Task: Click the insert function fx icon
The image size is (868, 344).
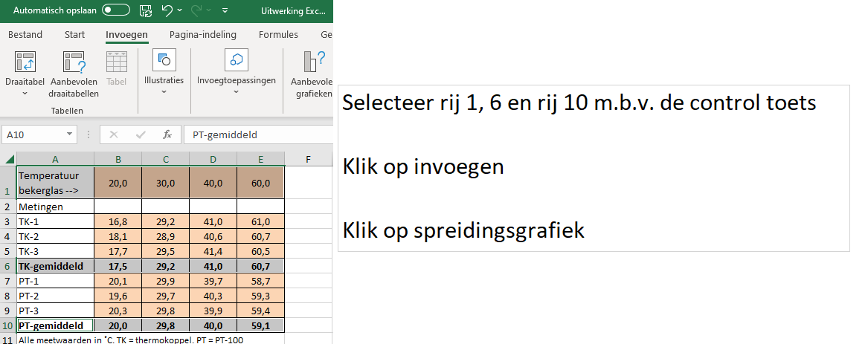Action: 167,134
